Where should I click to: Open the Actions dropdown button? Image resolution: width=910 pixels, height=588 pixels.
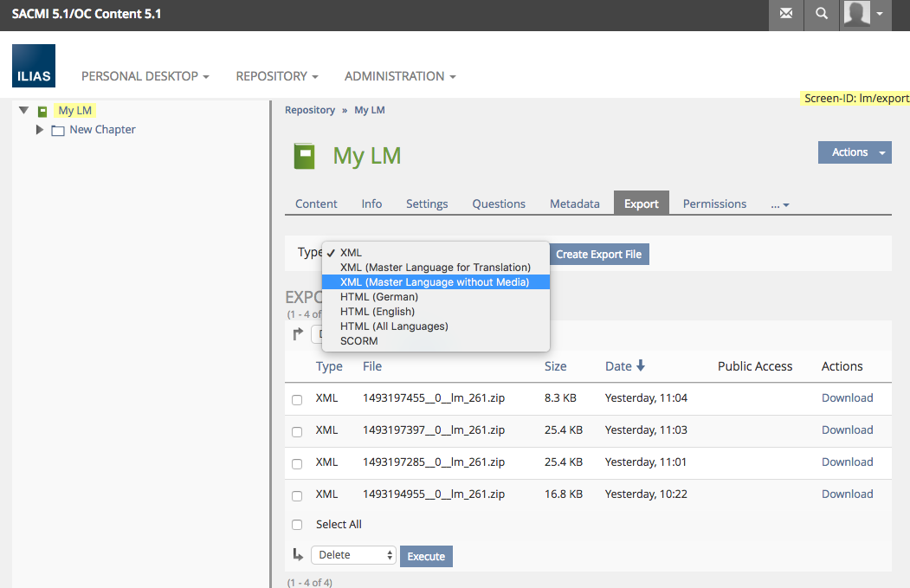854,152
